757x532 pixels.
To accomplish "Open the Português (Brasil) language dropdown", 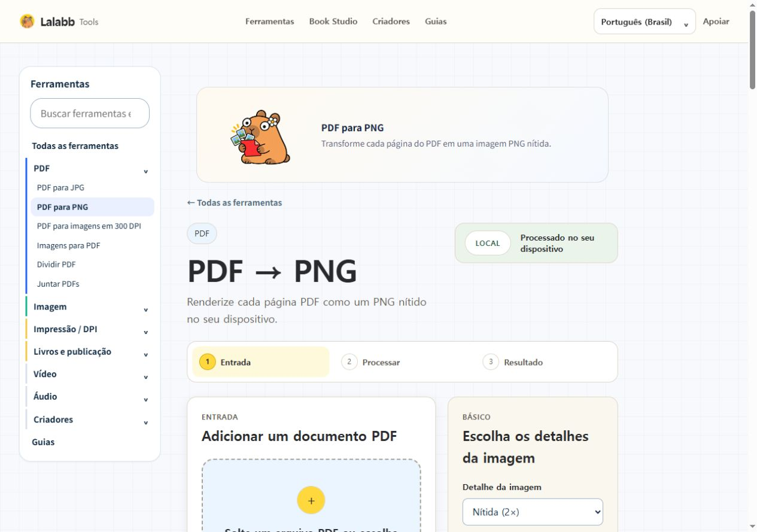I will point(644,22).
